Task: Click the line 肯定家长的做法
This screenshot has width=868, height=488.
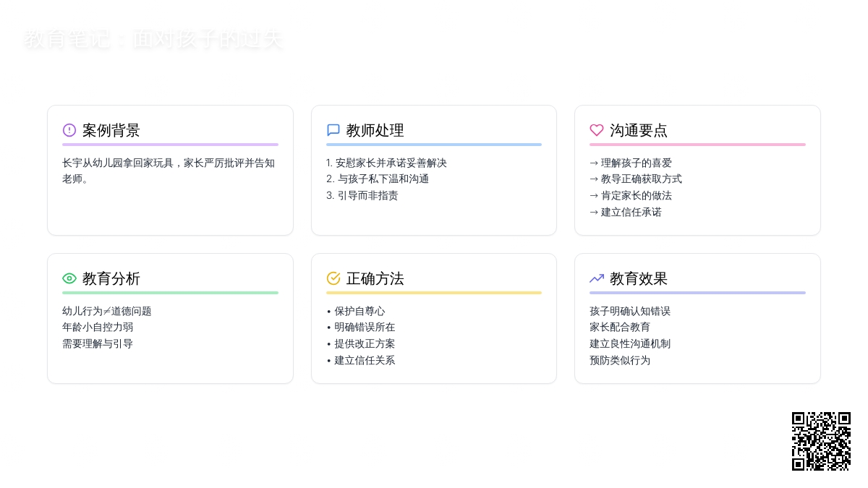Action: (631, 195)
